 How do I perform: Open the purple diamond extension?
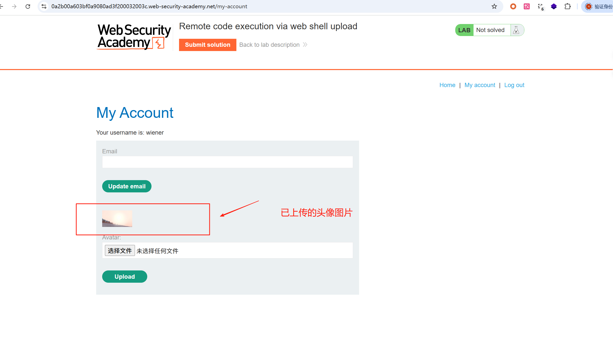pos(554,7)
